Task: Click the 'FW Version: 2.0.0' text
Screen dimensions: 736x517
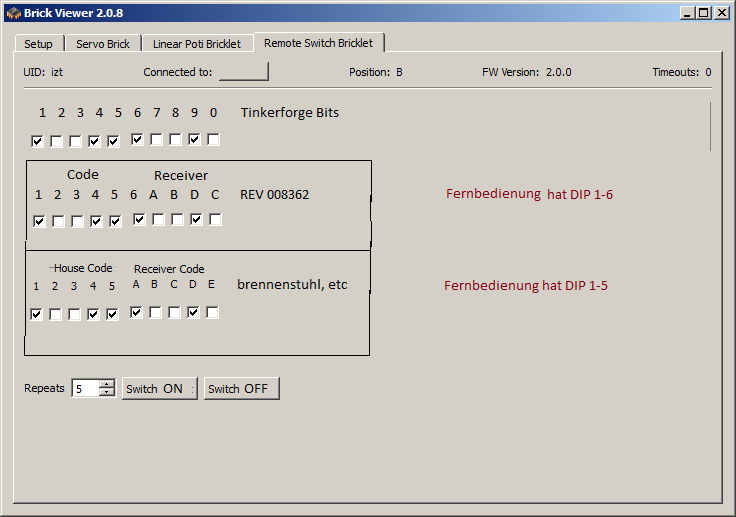Action: point(527,72)
